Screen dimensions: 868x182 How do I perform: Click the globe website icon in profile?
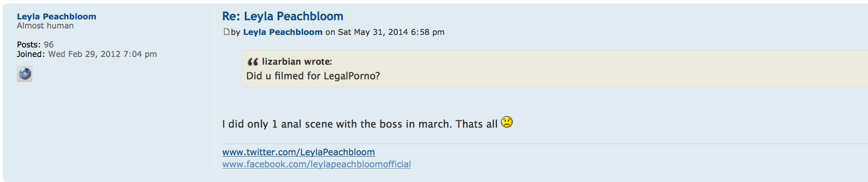pos(25,74)
